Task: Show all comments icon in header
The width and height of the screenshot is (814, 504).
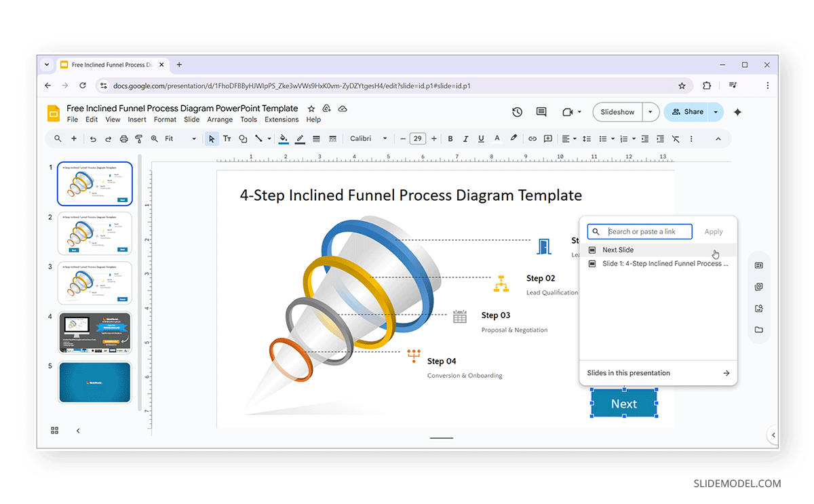Action: pos(541,112)
